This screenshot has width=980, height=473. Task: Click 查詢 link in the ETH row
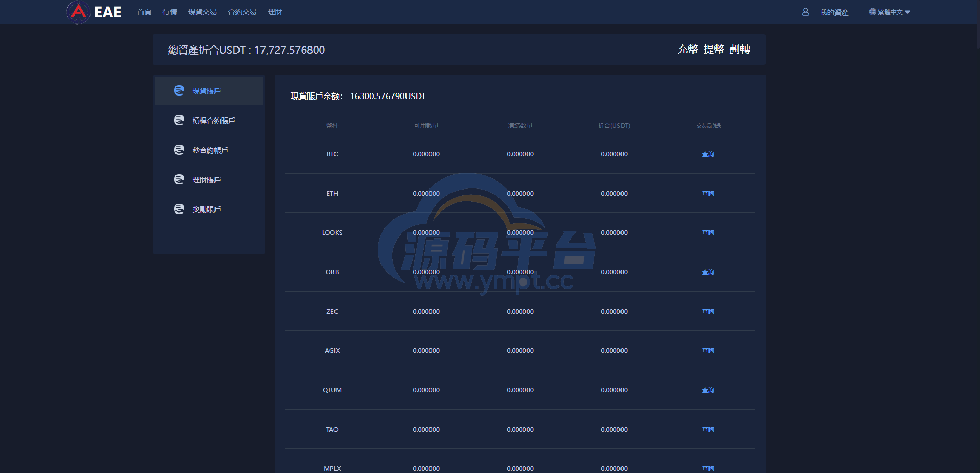pyautogui.click(x=708, y=194)
